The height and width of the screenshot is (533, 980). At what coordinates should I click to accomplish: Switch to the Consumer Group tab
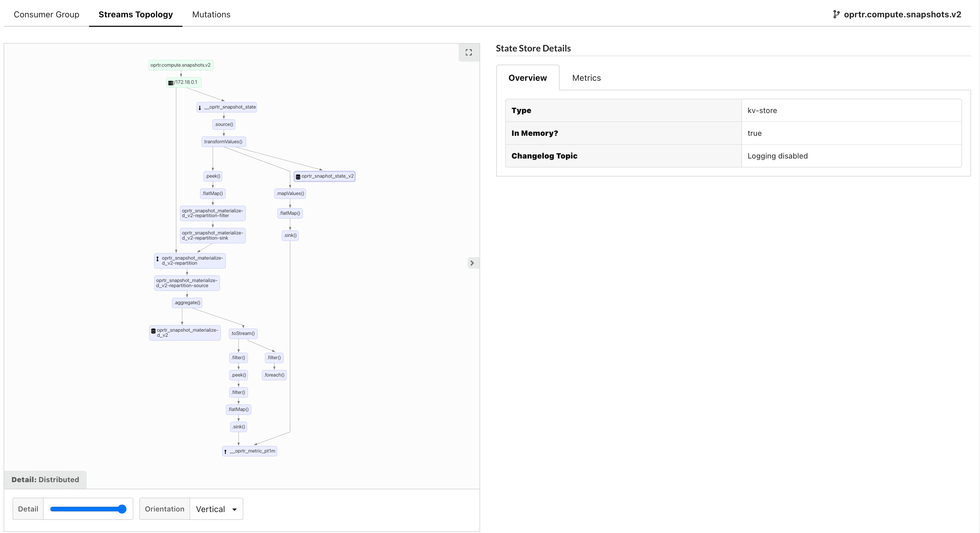click(46, 14)
